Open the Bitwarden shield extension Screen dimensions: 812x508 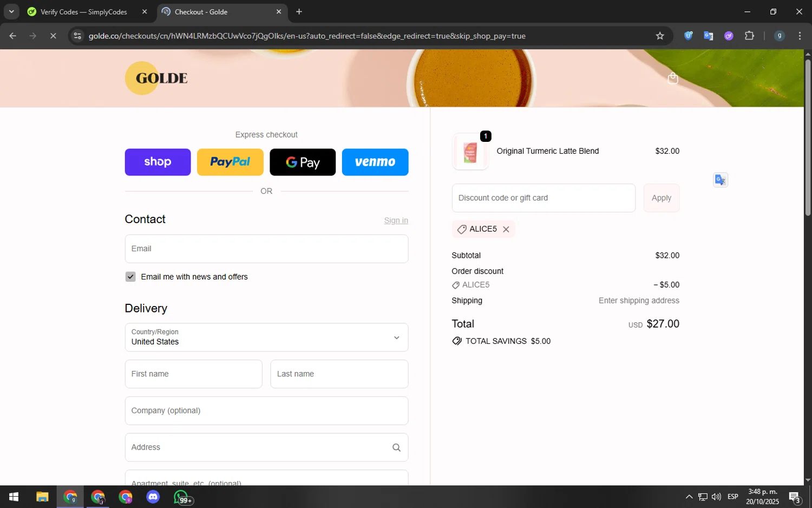688,36
